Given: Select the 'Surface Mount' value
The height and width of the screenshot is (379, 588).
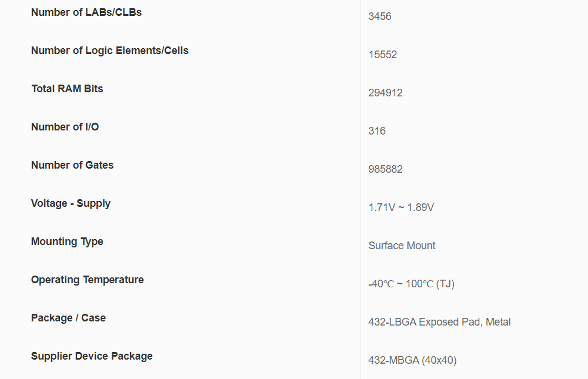Looking at the screenshot, I should tap(402, 246).
